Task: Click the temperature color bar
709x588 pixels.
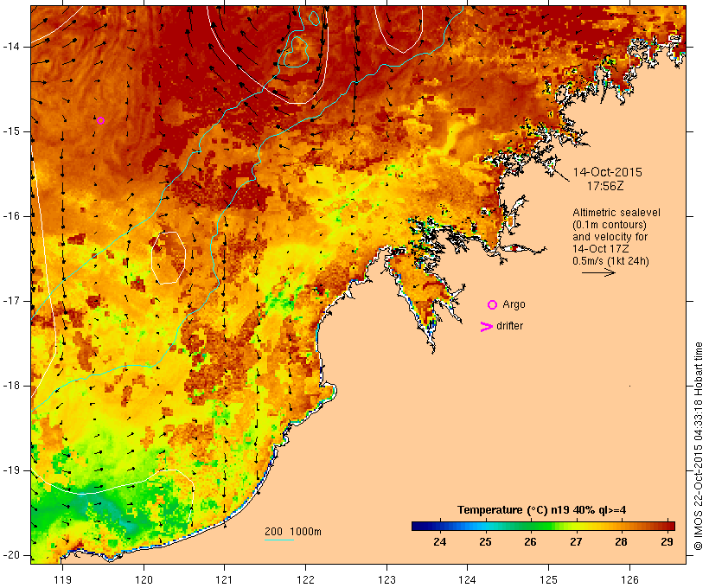Action: [x=543, y=526]
